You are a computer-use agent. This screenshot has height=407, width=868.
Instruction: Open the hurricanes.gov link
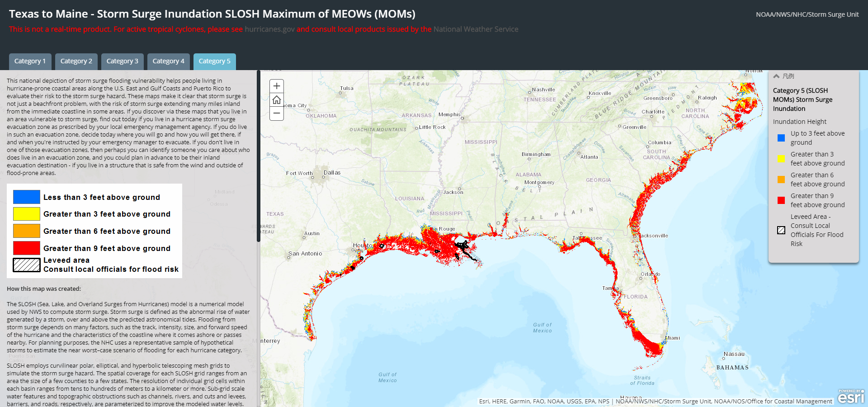[x=269, y=29]
